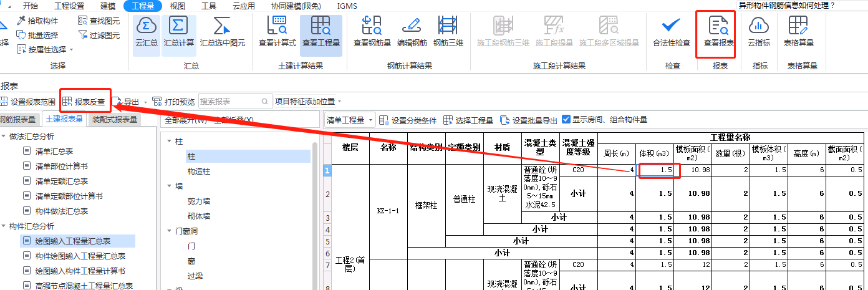Collapse 构件汇总分析 tree group
868x290 pixels.
(4, 226)
